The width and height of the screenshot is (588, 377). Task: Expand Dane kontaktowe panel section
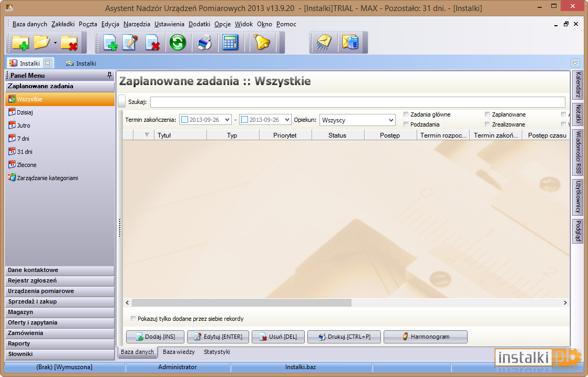pos(60,270)
